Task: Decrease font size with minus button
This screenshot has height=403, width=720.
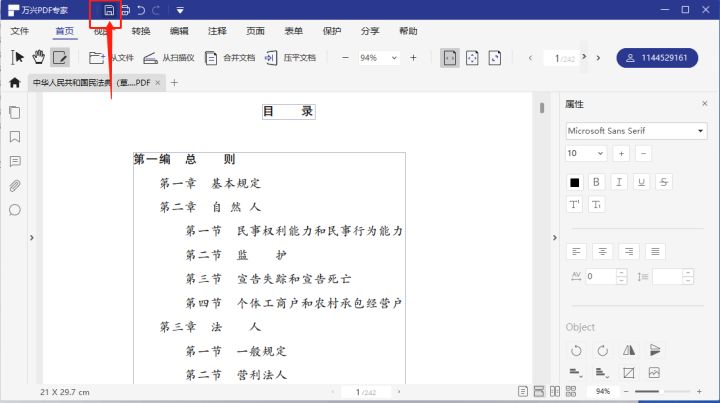Action: coord(643,153)
